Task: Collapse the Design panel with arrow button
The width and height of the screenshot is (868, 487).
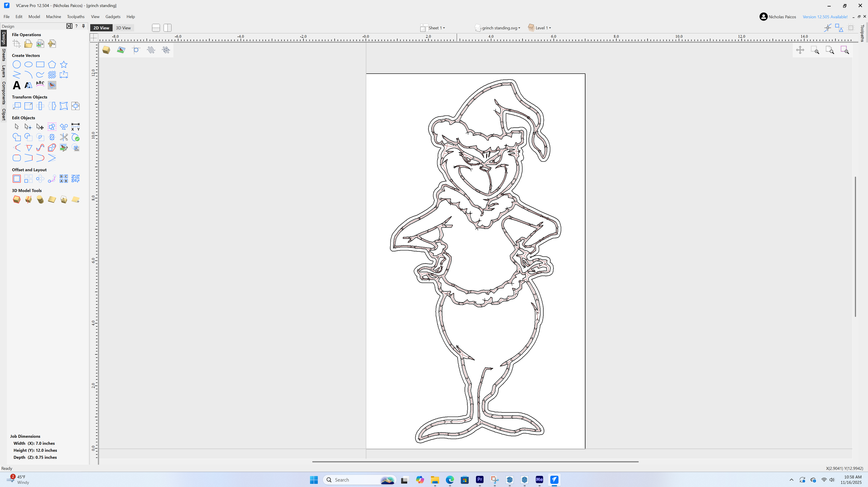Action: tap(69, 26)
